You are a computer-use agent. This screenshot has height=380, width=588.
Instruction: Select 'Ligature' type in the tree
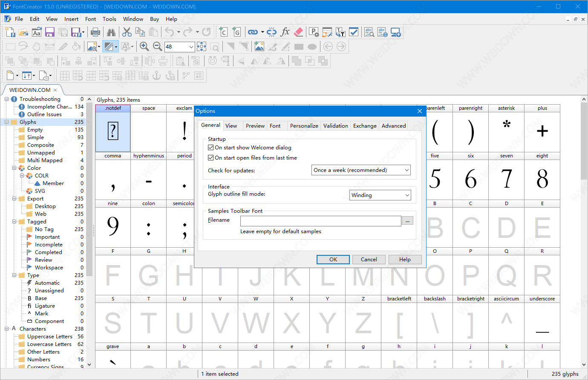pyautogui.click(x=45, y=306)
